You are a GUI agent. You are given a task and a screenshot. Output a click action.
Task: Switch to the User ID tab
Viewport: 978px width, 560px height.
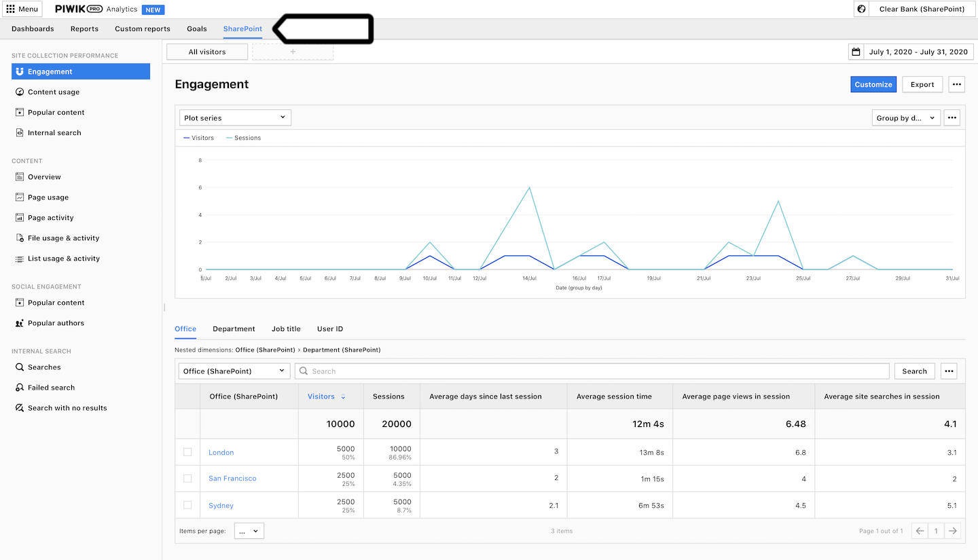tap(330, 329)
